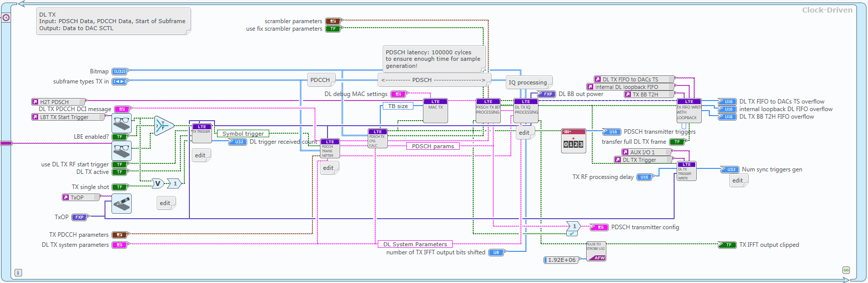This screenshot has height=283, width=868.
Task: Click edit note under Num sync triggers gen
Action: coord(738,180)
